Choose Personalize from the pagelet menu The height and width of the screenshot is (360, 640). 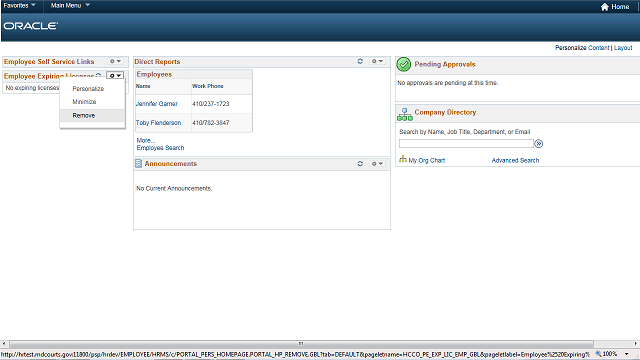pyautogui.click(x=88, y=89)
